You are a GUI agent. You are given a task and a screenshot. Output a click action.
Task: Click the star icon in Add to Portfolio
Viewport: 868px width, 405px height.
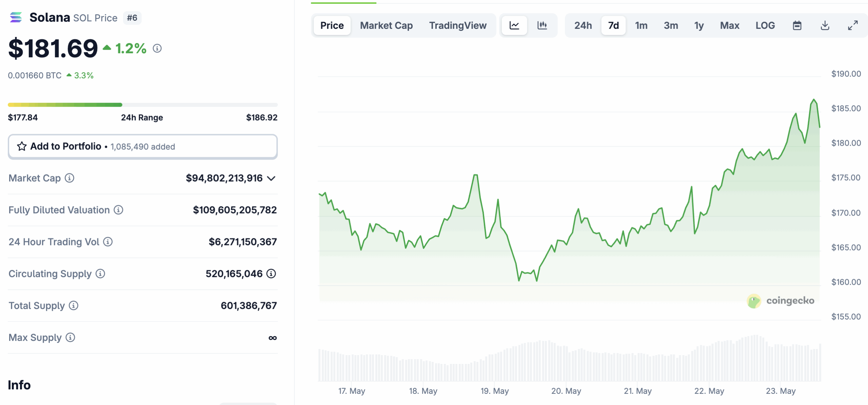[22, 146]
